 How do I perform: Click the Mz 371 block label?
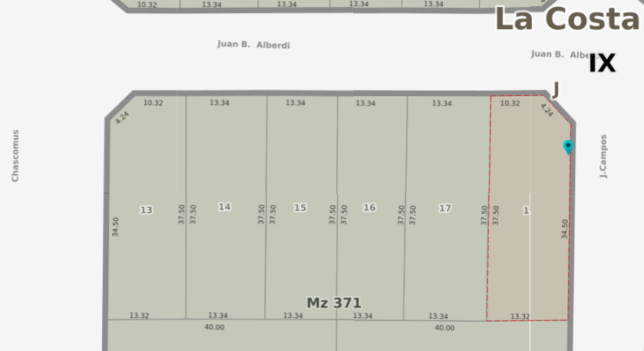(334, 303)
